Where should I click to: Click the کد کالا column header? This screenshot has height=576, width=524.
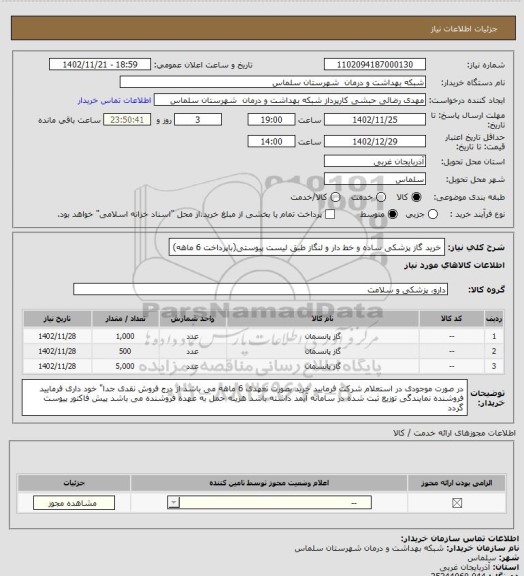coord(451,318)
